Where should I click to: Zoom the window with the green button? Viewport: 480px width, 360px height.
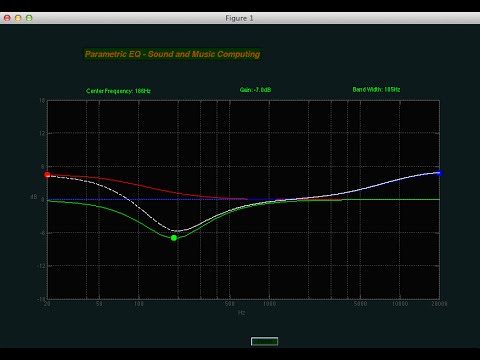29,18
